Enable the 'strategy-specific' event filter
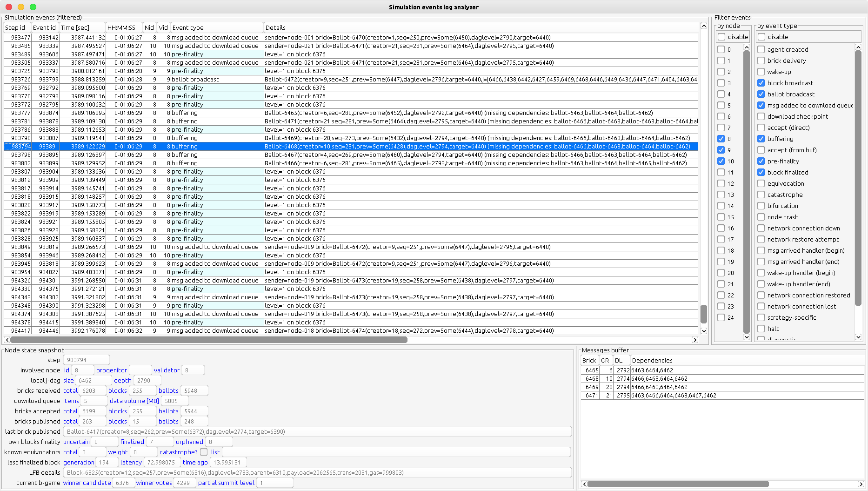The image size is (868, 491). coord(761,317)
